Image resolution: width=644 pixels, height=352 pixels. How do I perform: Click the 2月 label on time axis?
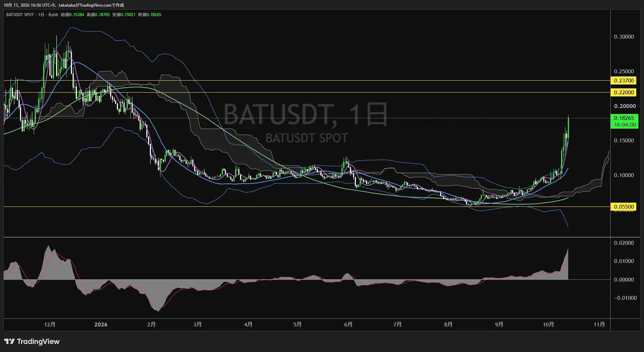151,325
